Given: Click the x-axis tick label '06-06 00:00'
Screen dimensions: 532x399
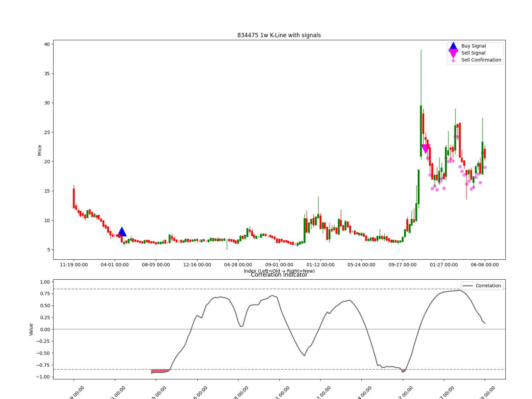Looking at the screenshot, I should click(x=485, y=265).
